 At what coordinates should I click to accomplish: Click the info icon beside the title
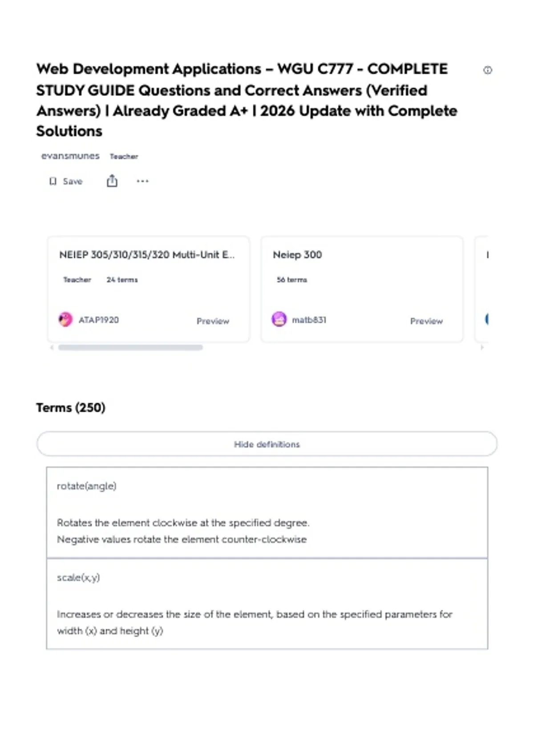click(x=488, y=70)
